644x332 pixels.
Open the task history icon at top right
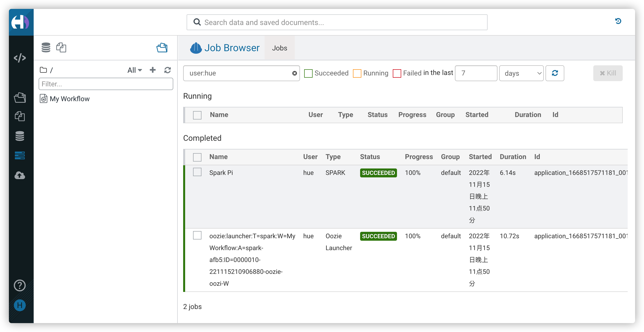click(x=618, y=21)
